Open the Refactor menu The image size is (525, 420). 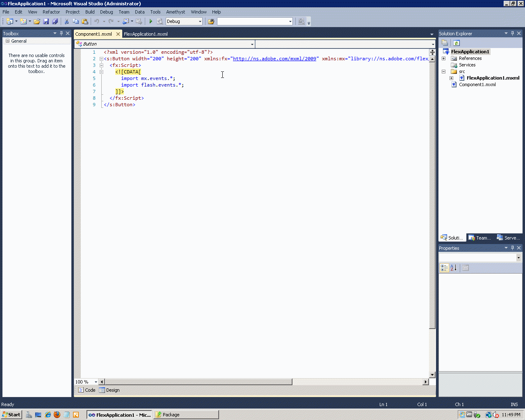point(51,12)
